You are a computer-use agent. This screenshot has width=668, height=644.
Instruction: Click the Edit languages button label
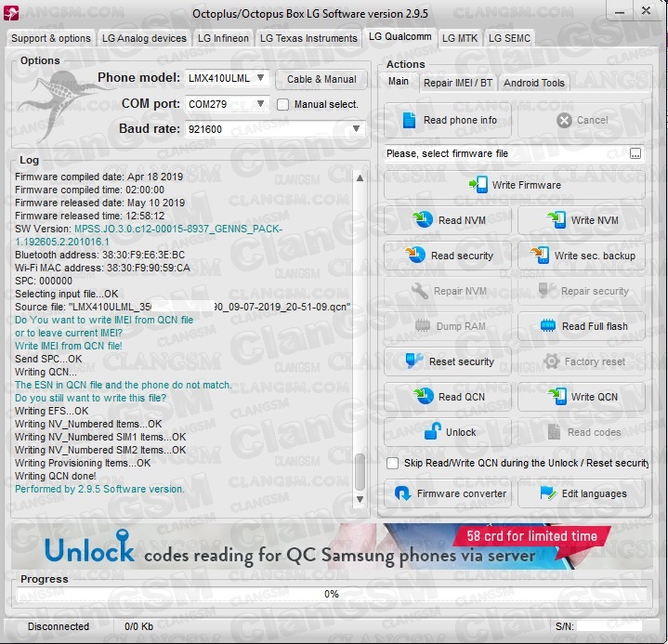(x=595, y=493)
